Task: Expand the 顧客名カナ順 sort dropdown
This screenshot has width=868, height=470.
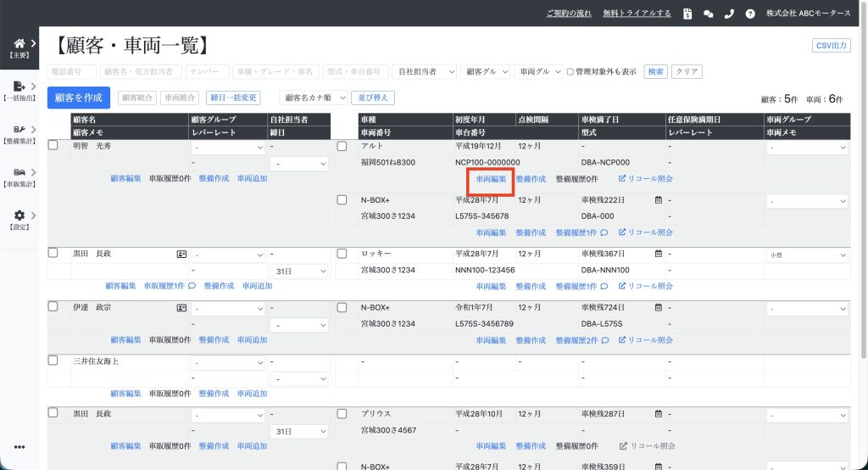Action: [x=315, y=98]
